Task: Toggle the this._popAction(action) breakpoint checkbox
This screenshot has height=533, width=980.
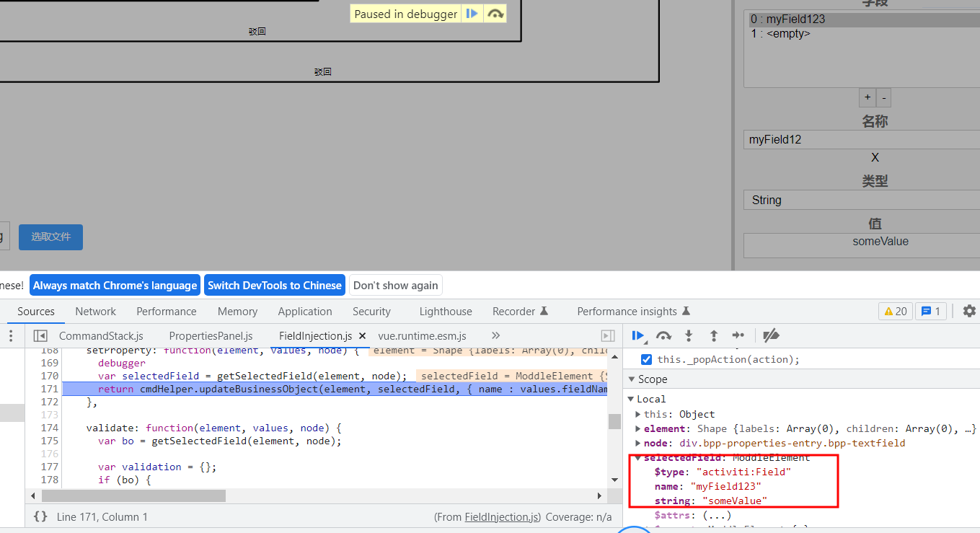Action: [x=646, y=359]
